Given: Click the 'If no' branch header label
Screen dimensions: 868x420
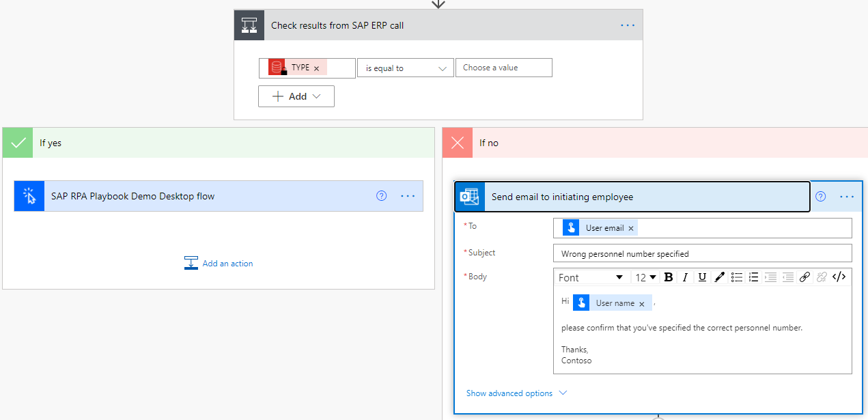Looking at the screenshot, I should (x=489, y=143).
